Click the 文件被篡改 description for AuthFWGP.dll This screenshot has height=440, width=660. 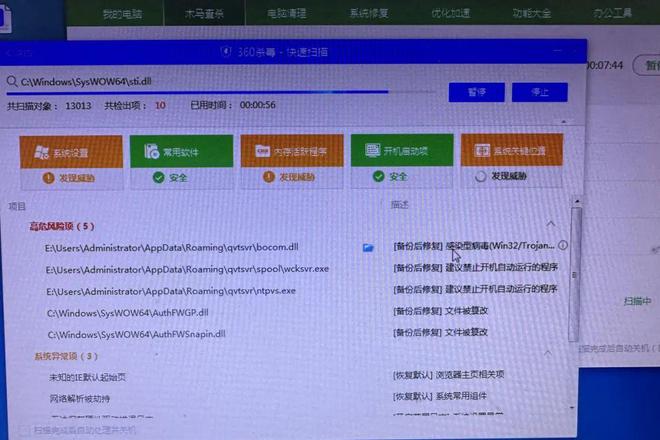click(440, 311)
